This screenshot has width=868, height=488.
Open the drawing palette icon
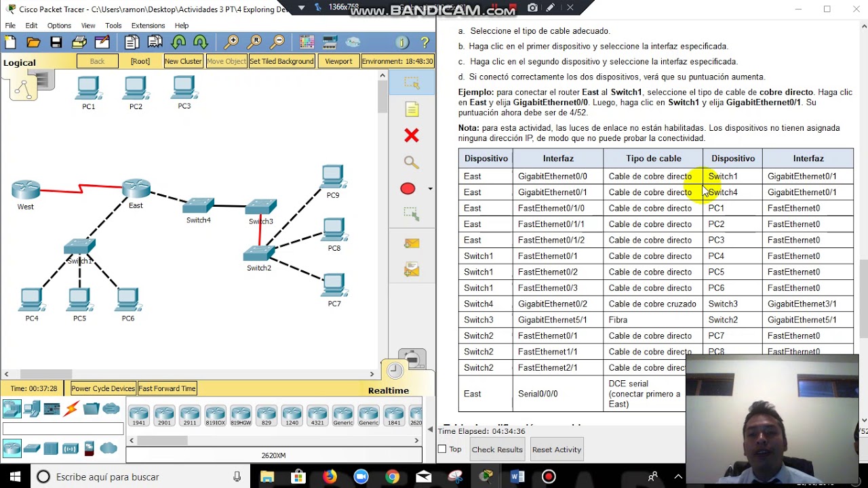point(307,42)
